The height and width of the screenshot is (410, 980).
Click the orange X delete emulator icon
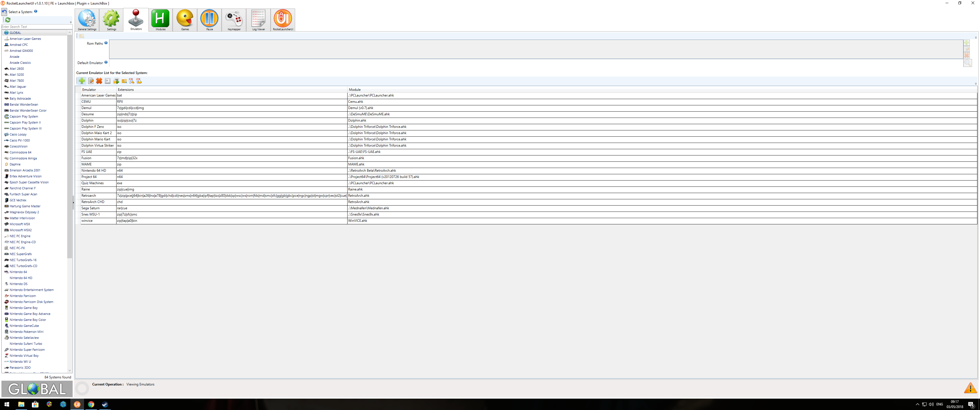coord(99,81)
